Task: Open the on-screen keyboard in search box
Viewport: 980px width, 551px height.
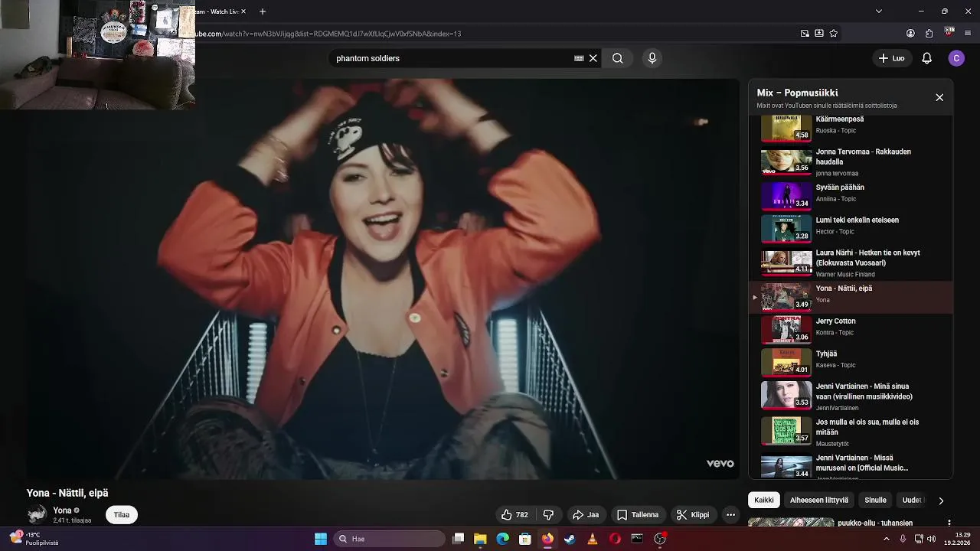Action: [x=580, y=58]
